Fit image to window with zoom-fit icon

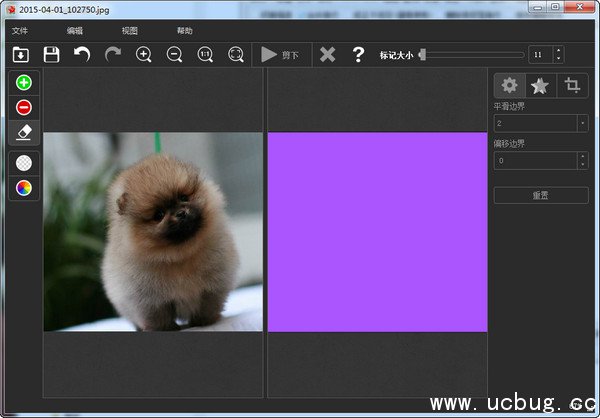click(x=236, y=55)
